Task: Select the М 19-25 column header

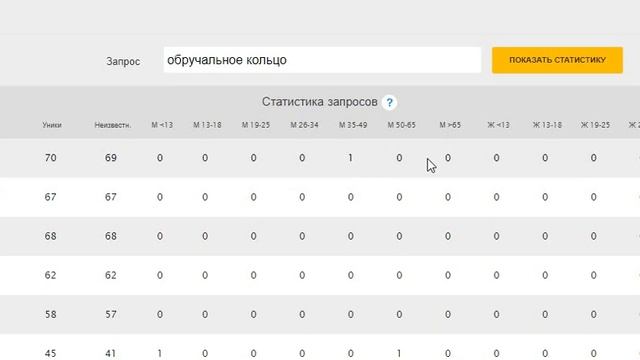Action: (x=256, y=125)
